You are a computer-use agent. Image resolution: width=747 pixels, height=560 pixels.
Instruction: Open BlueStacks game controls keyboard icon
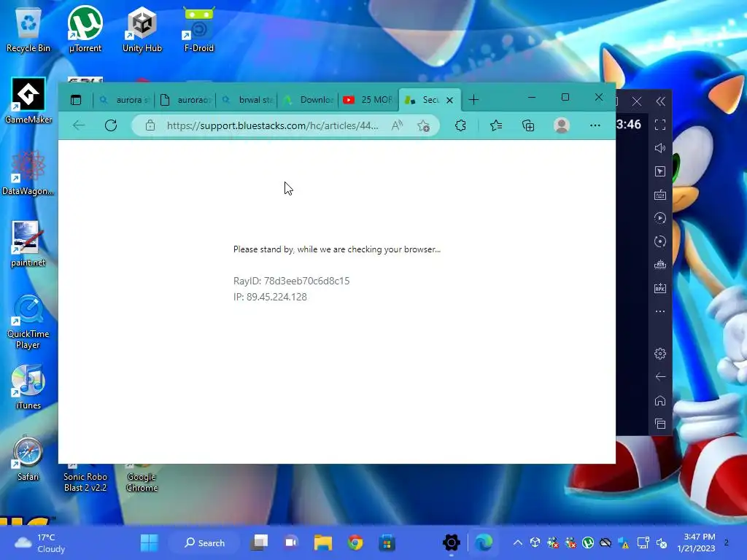click(x=660, y=195)
